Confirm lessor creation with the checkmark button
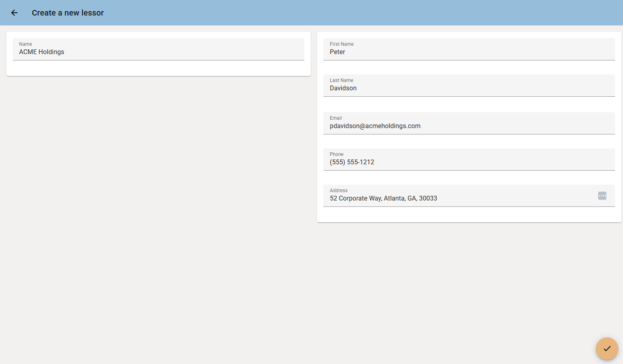The image size is (623, 364). pos(607,348)
